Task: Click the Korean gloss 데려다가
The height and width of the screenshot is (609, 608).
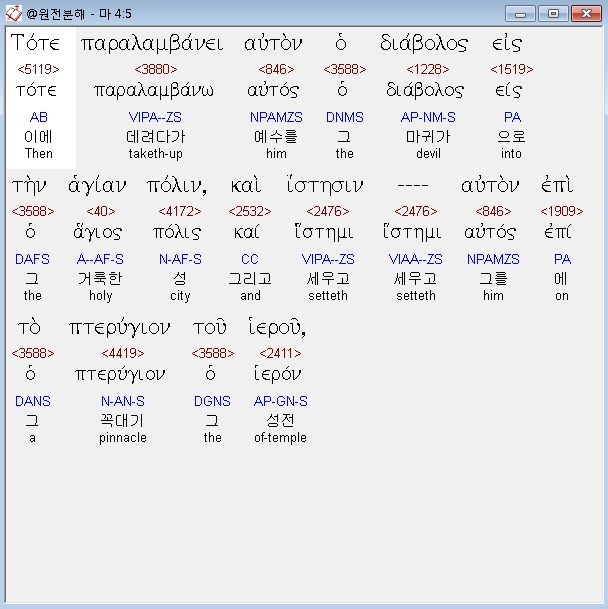Action: [x=155, y=137]
